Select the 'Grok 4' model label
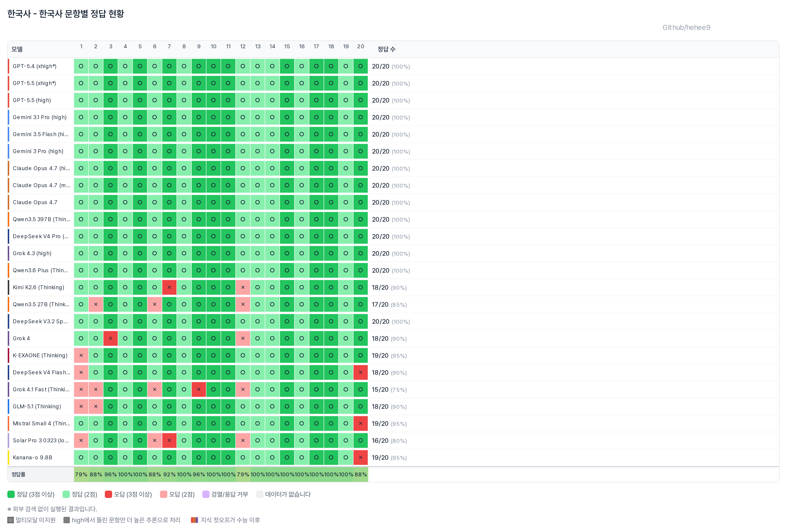 tap(21, 338)
